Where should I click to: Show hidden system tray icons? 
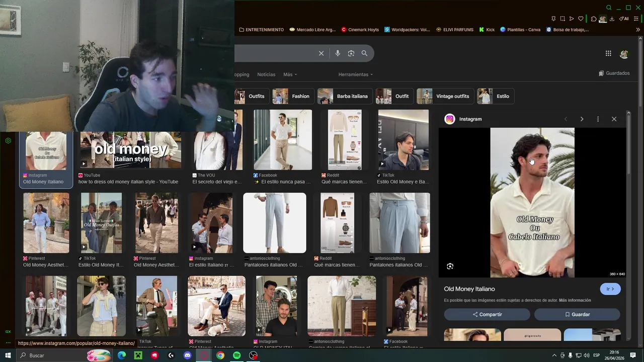pos(554,355)
